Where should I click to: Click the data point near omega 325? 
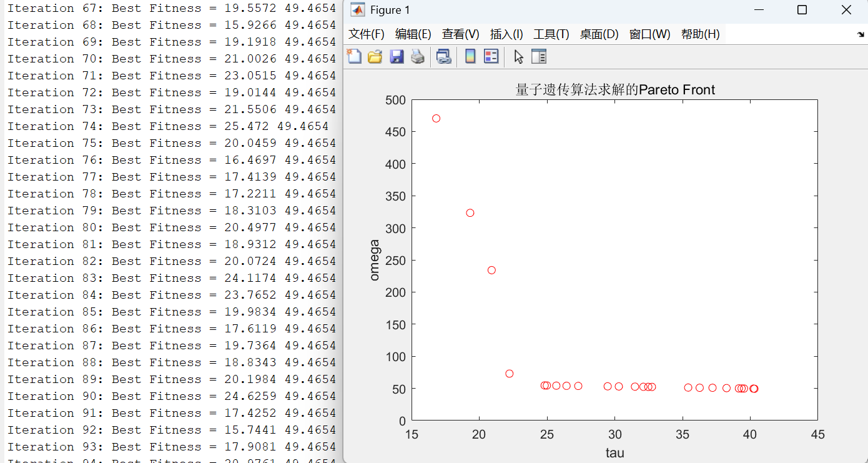tap(470, 213)
